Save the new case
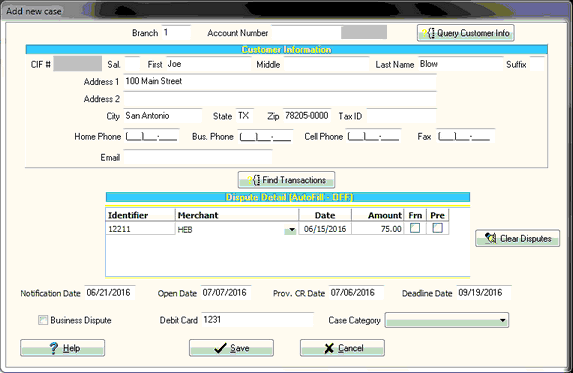Viewport: 573px width, 373px height. (x=231, y=348)
